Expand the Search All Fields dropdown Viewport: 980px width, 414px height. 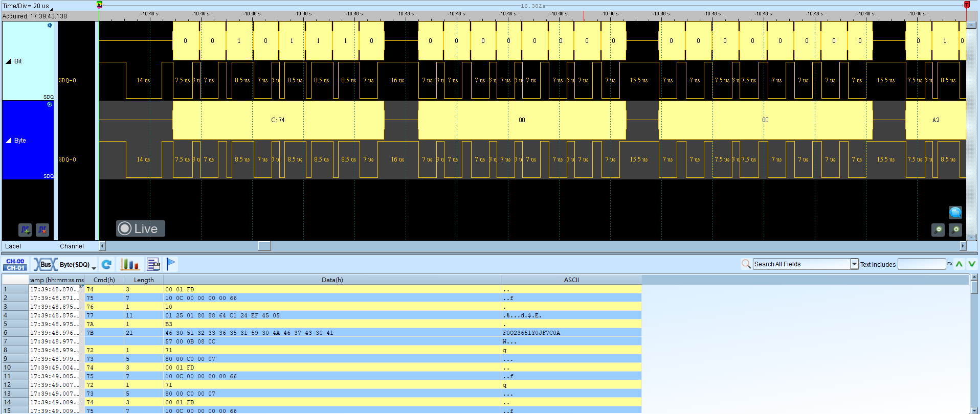pos(854,264)
